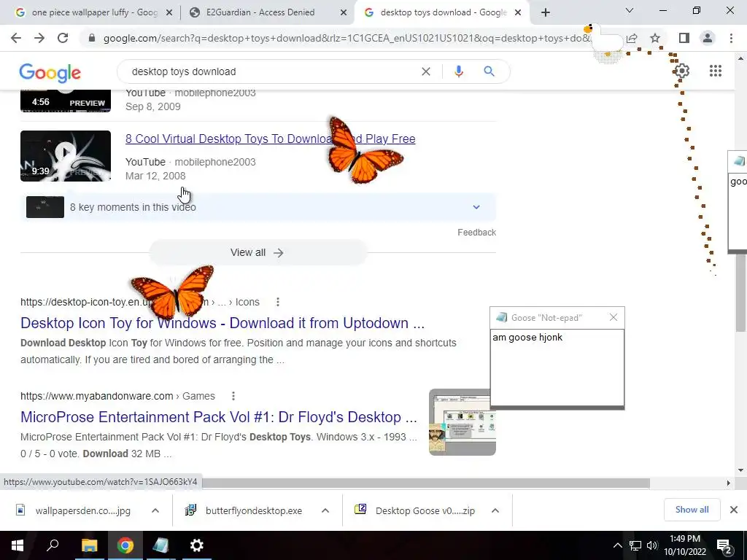
Task: Send Feedback on video results
Action: pyautogui.click(x=476, y=233)
